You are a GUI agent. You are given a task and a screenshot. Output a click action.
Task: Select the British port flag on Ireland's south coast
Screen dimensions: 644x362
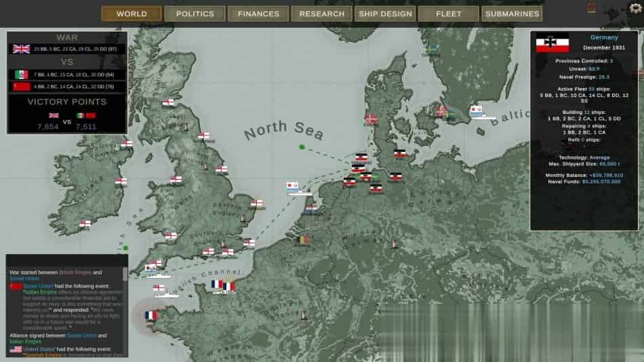85,224
